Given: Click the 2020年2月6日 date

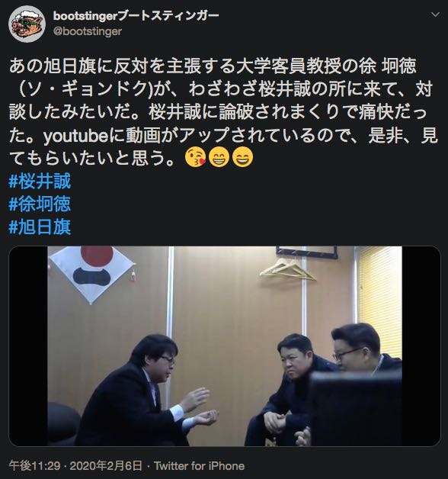Looking at the screenshot, I should click(106, 466).
